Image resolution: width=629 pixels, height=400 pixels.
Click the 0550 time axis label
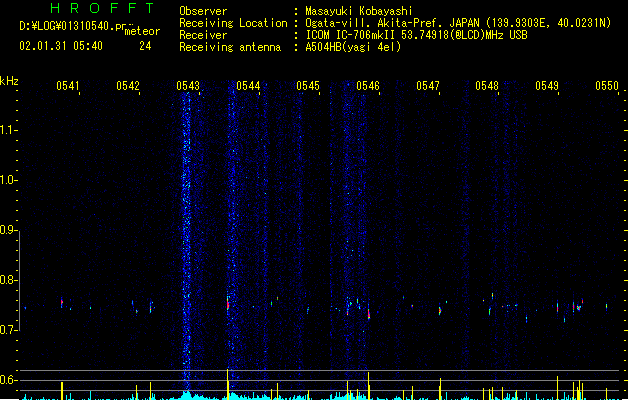607,86
